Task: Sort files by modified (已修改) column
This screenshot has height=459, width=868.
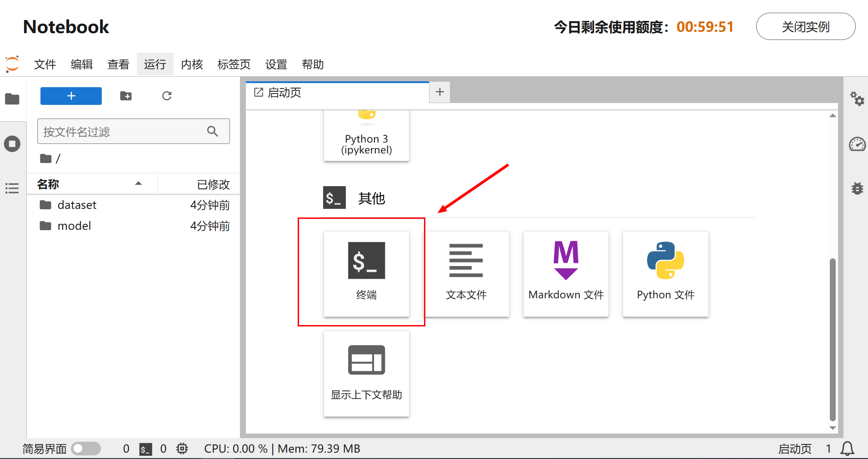Action: 199,184
